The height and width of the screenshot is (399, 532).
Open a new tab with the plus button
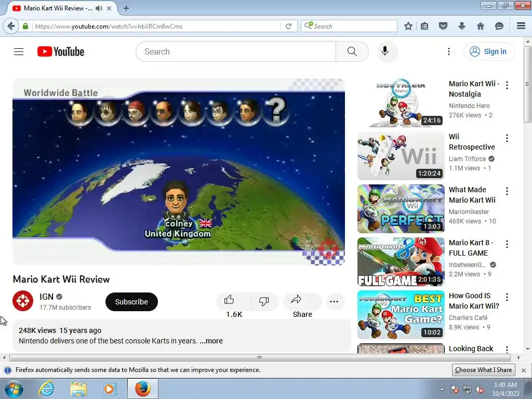coord(126,8)
